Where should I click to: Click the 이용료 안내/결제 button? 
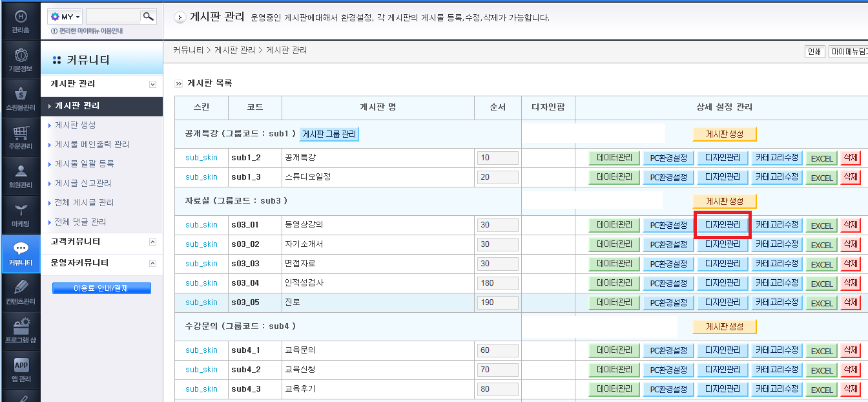[101, 288]
